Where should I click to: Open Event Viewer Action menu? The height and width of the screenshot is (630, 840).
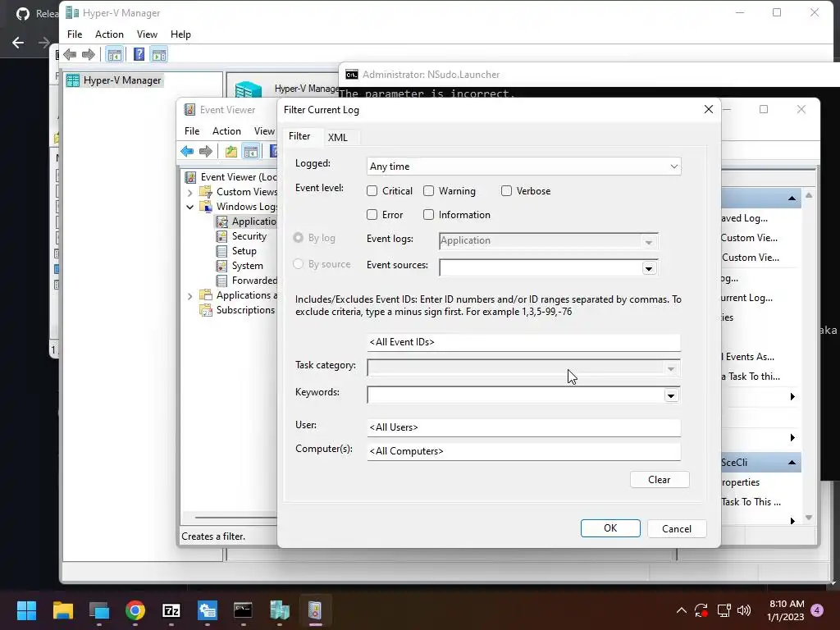pyautogui.click(x=226, y=131)
